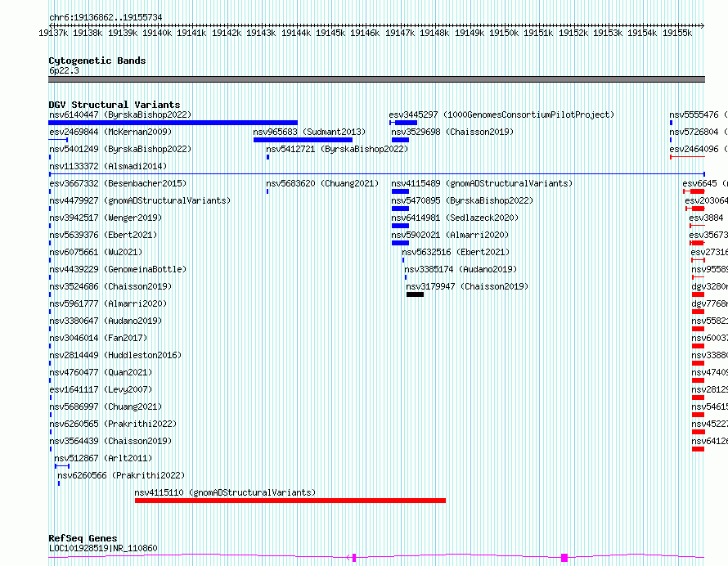Click nsv4479927 (gnomADStructuralVariants) variant
Image resolution: width=728 pixels, height=566 pixels.
pos(140,200)
